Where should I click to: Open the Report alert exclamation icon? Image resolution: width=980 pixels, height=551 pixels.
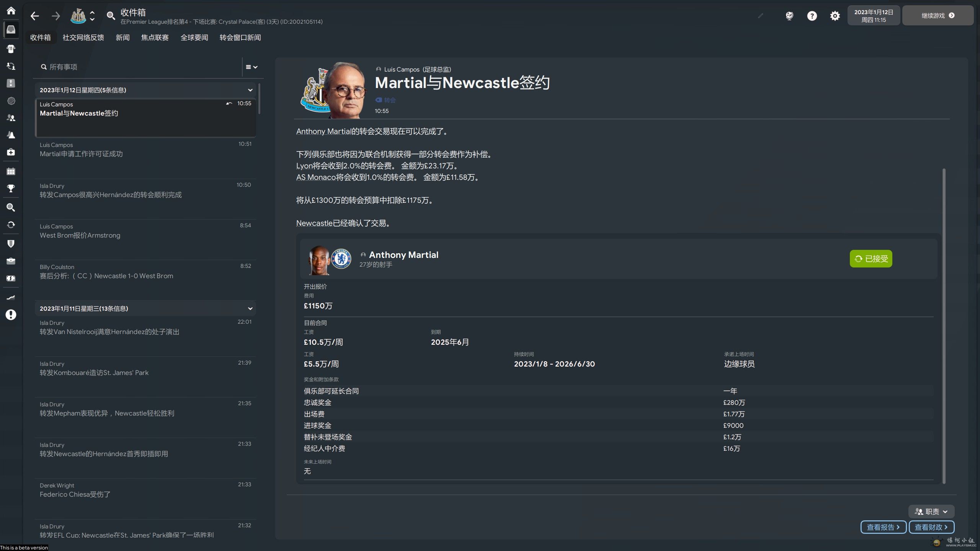(11, 315)
